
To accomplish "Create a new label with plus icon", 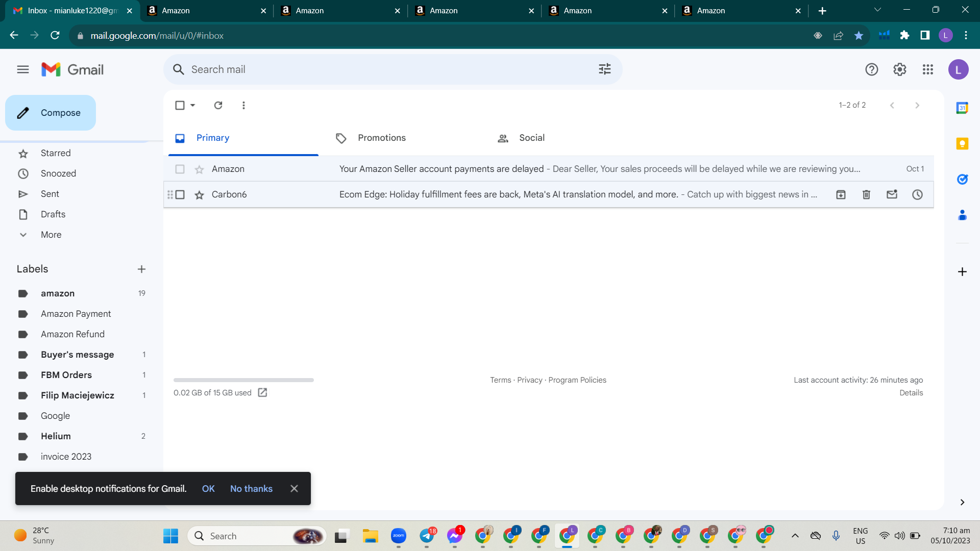I will pyautogui.click(x=142, y=269).
